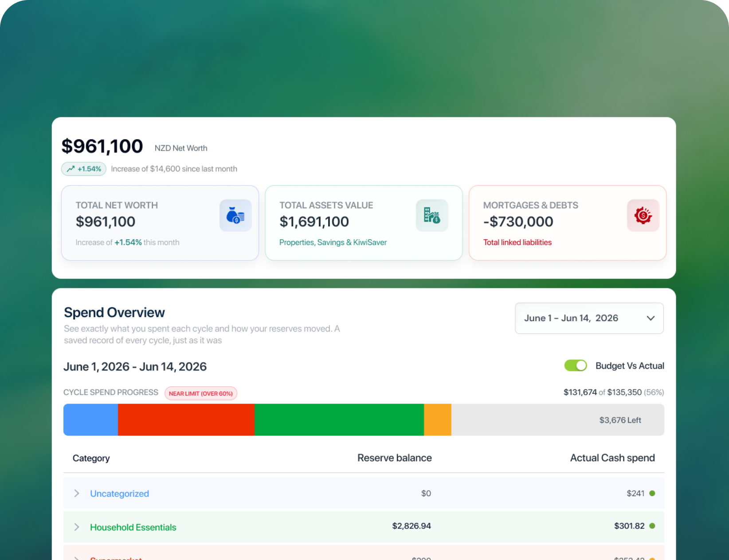Image resolution: width=729 pixels, height=560 pixels.
Task: Open the Uncategorized category link
Action: click(x=119, y=494)
